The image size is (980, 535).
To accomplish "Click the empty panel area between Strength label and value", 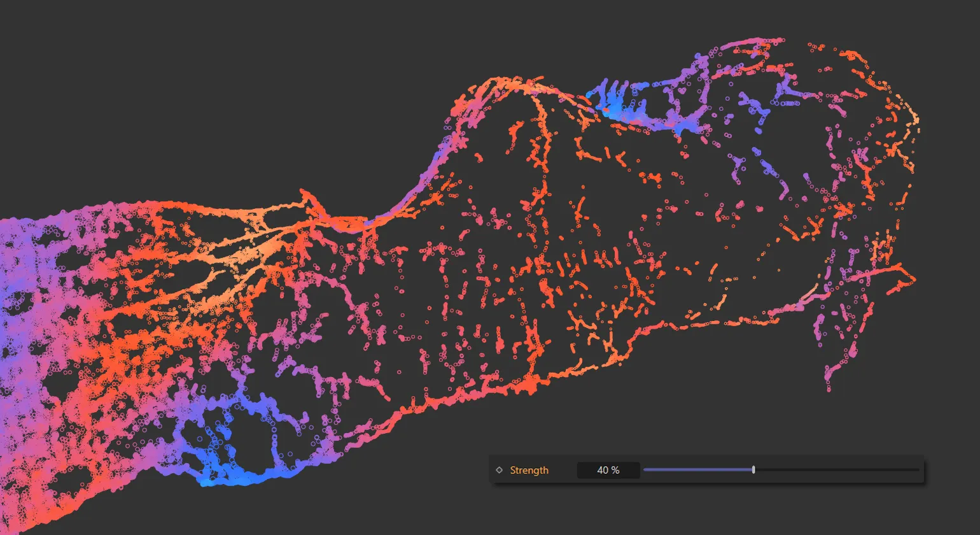I will [563, 470].
